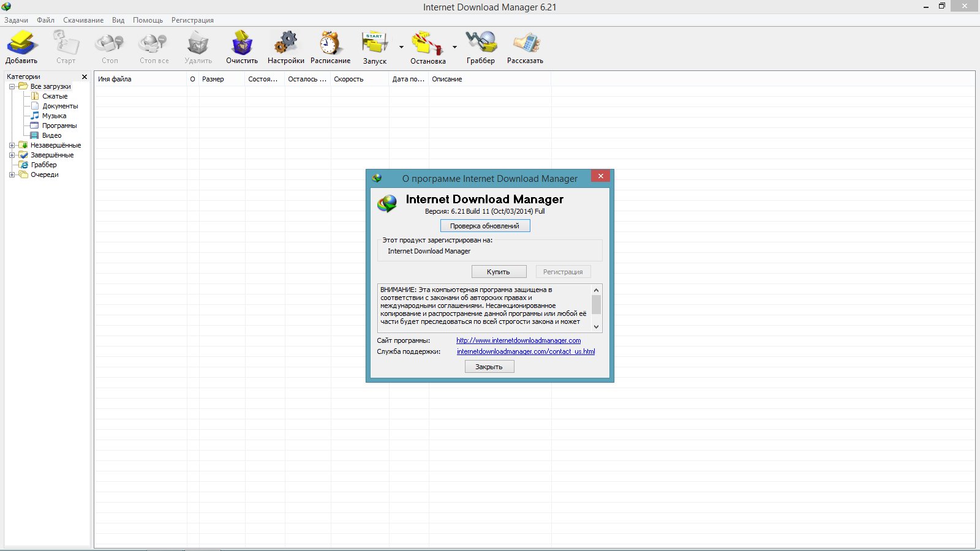The image size is (980, 551).
Task: Click license text scrollbar down arrow
Action: click(596, 327)
